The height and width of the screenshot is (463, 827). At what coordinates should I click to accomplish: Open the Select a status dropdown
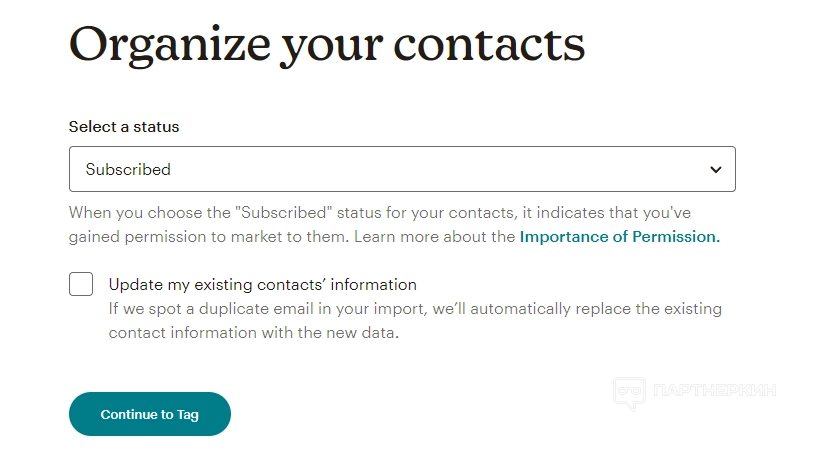point(401,169)
